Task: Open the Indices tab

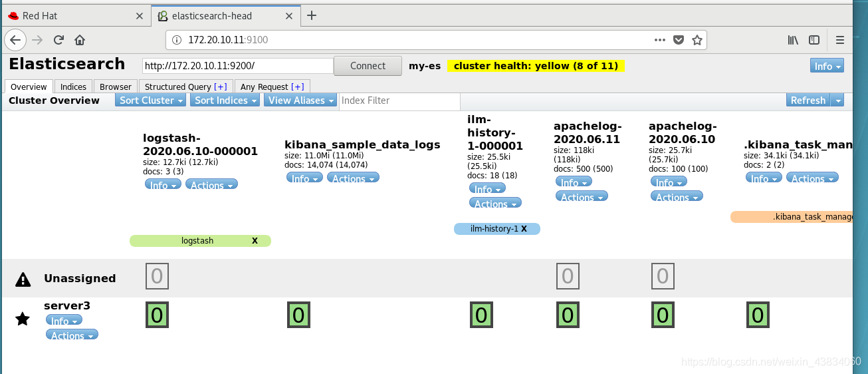Action: point(73,87)
